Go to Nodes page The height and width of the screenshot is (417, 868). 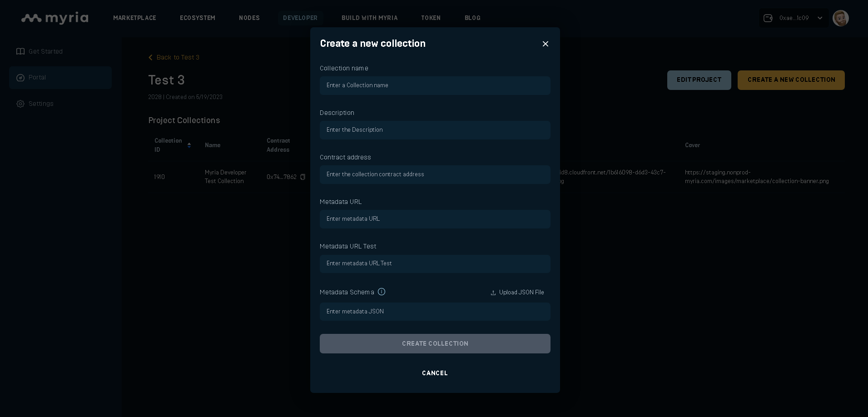point(249,18)
